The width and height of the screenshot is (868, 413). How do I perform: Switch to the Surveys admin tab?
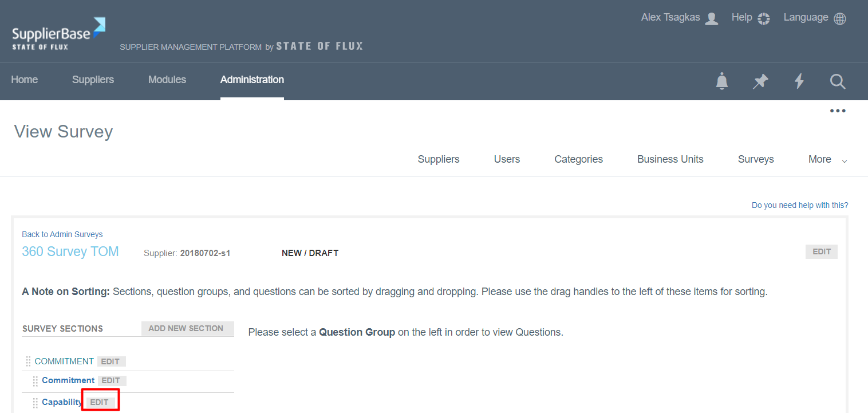(756, 160)
